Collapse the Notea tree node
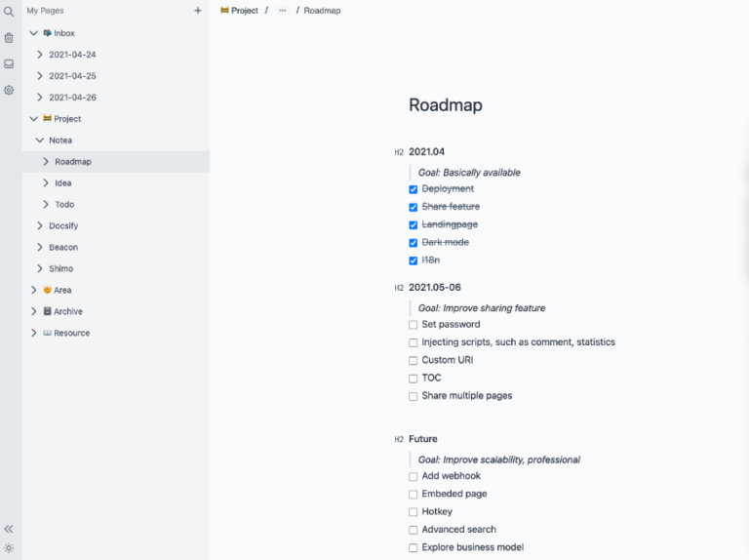 pos(40,140)
